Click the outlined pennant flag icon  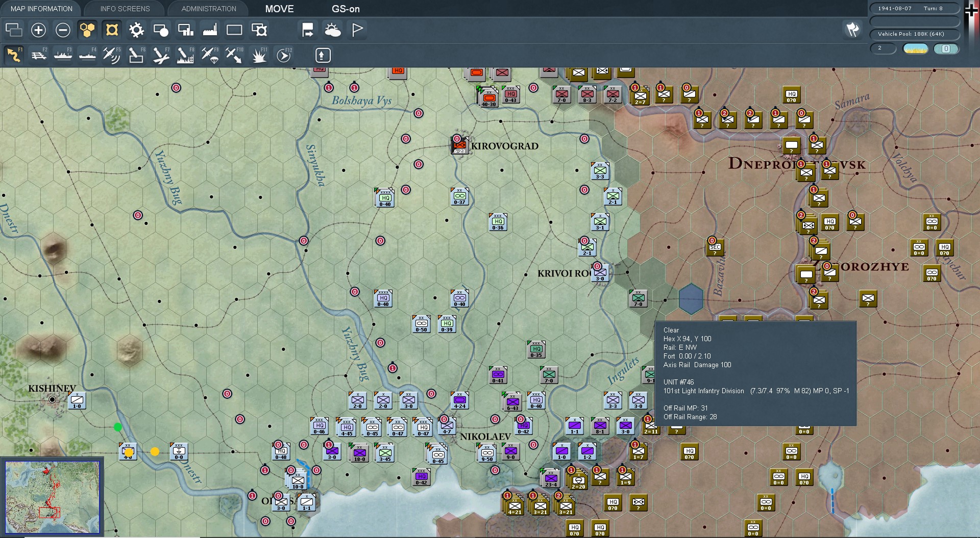[357, 30]
